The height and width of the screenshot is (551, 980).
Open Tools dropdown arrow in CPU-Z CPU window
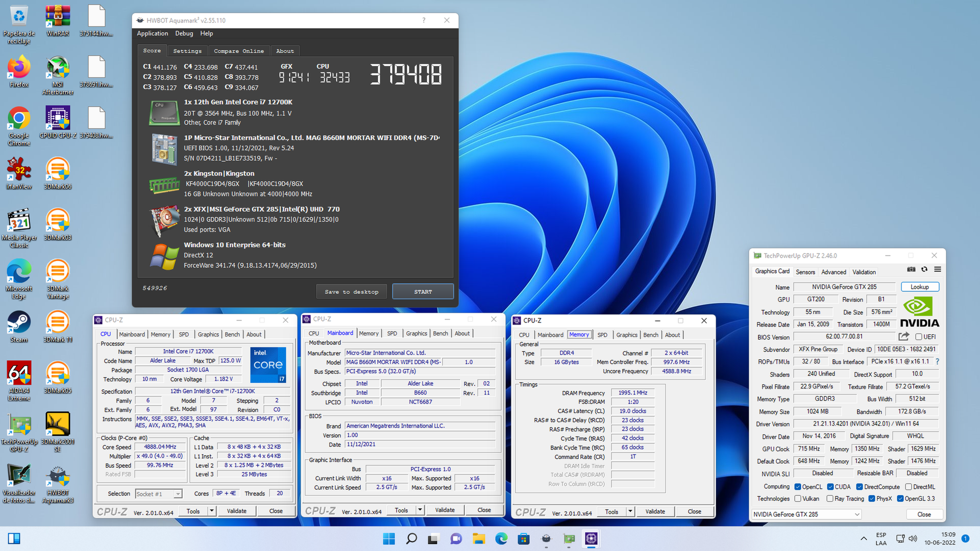pyautogui.click(x=212, y=511)
